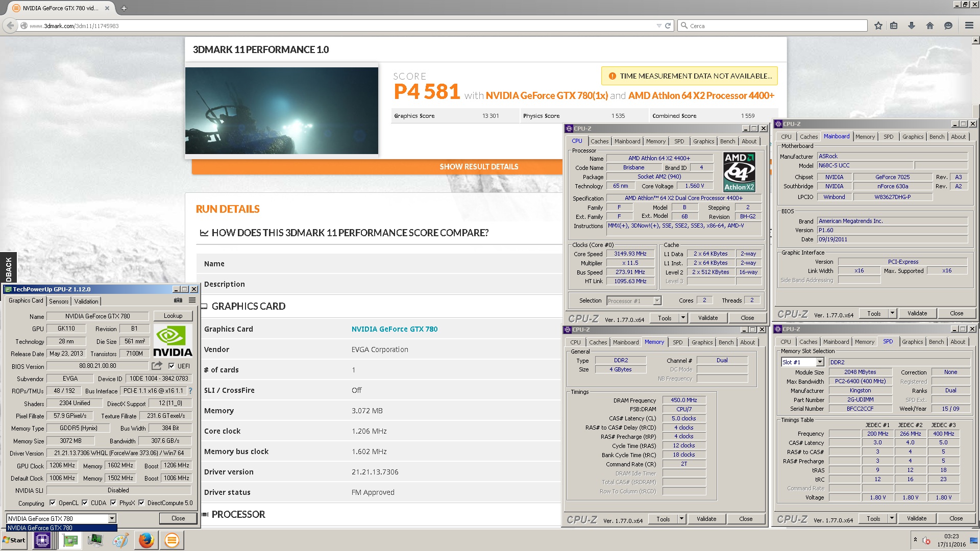Open a new browser tab with plus icon
The image size is (980, 551).
click(124, 8)
